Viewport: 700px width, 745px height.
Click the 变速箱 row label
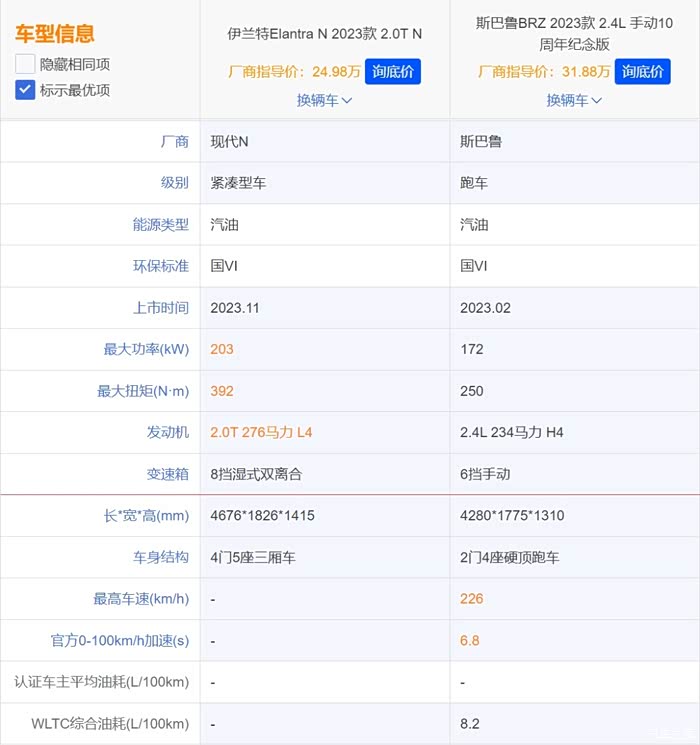pos(168,474)
